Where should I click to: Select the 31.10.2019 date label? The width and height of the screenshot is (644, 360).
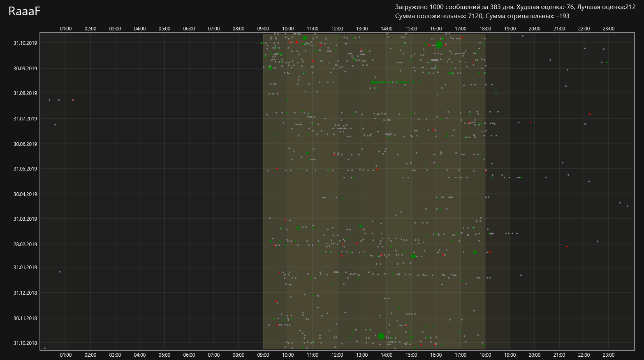point(25,43)
